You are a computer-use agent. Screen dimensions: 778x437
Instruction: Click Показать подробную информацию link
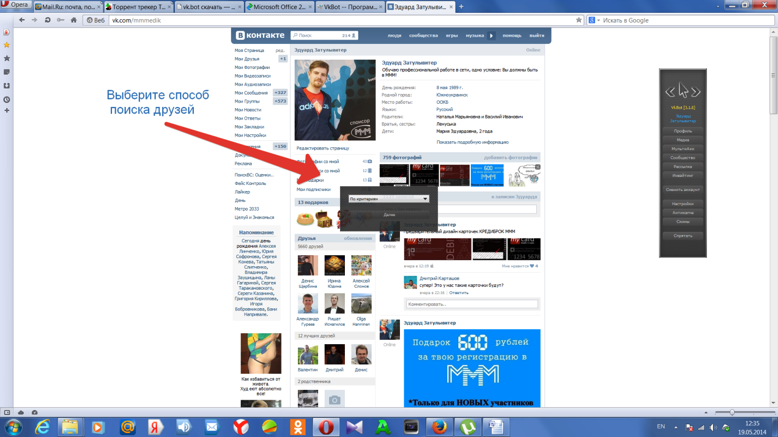click(x=472, y=142)
